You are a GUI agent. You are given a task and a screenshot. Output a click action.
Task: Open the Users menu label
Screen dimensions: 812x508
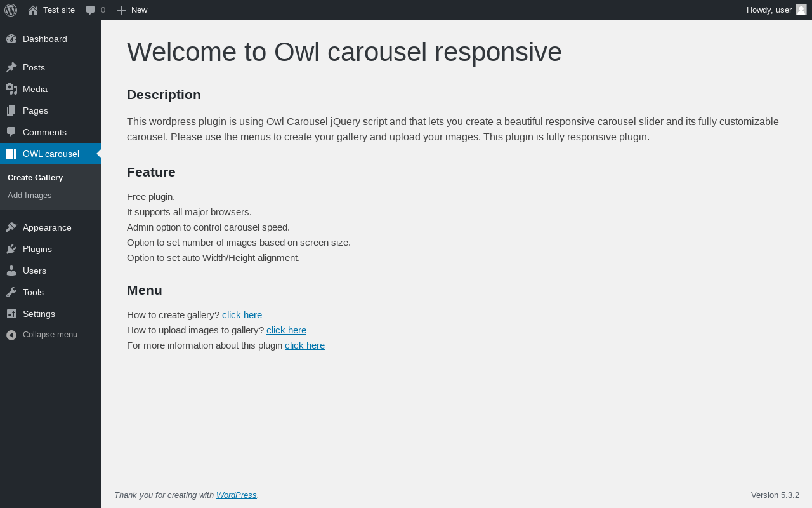tap(34, 271)
